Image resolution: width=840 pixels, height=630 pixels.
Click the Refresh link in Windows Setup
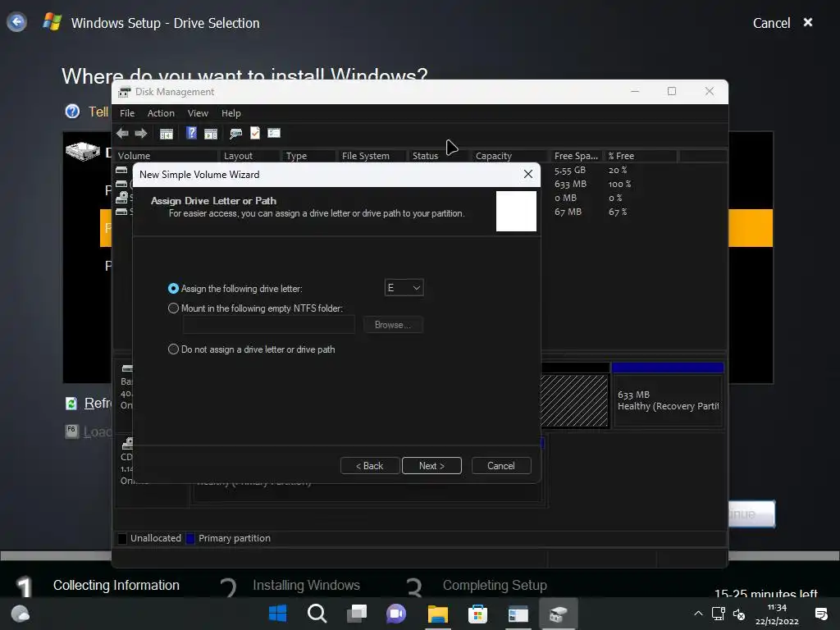(x=97, y=403)
